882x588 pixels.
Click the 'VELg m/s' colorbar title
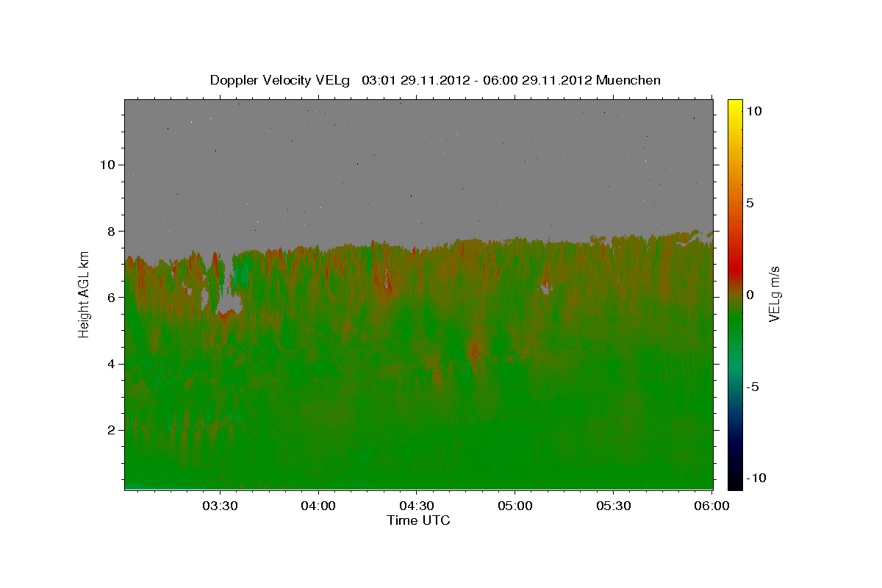[775, 295]
